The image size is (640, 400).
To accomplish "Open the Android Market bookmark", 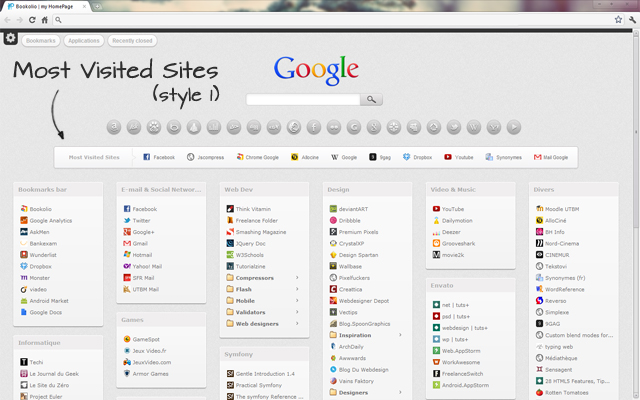I will (x=44, y=300).
